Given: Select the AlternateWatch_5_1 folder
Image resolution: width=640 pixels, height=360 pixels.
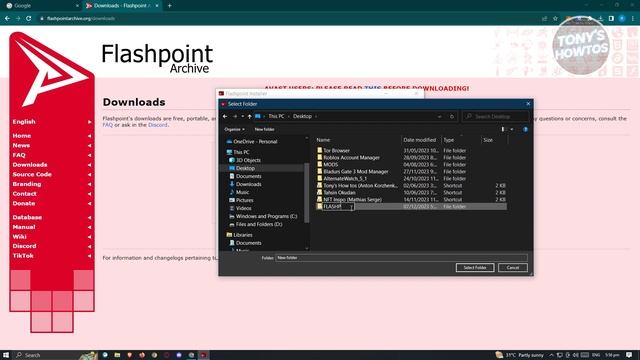Looking at the screenshot, I should [345, 178].
